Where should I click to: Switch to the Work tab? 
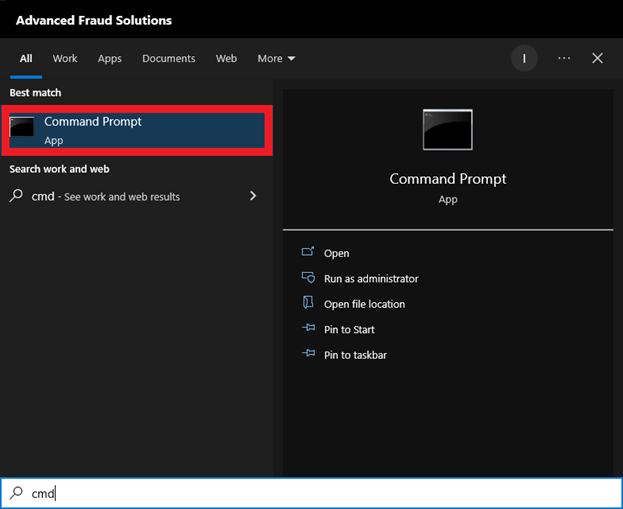65,58
